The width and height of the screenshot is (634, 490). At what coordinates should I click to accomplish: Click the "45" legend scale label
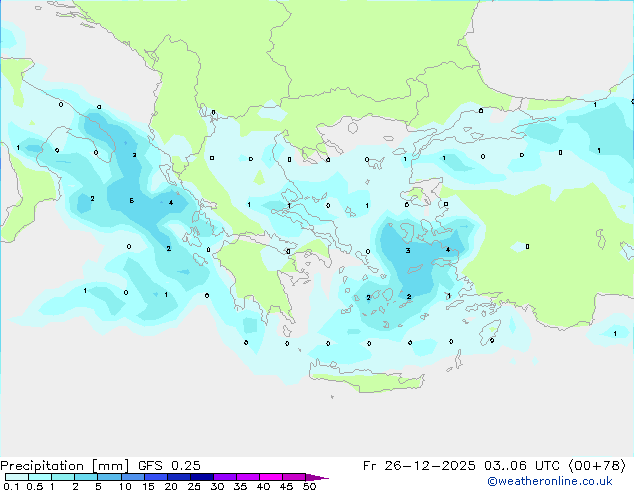click(286, 486)
